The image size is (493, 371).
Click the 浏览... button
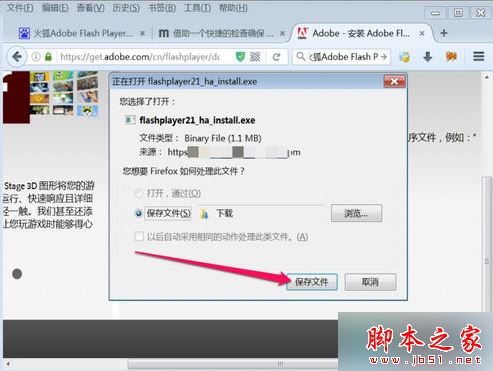point(356,213)
